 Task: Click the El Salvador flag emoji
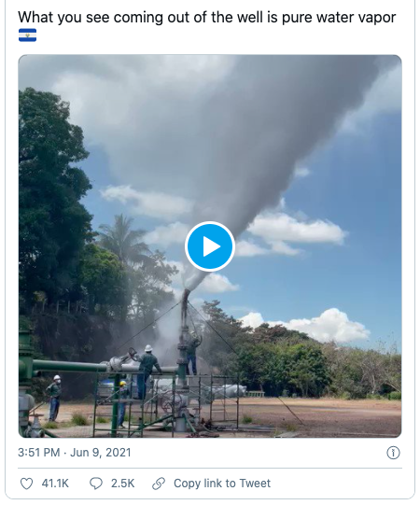[27, 35]
